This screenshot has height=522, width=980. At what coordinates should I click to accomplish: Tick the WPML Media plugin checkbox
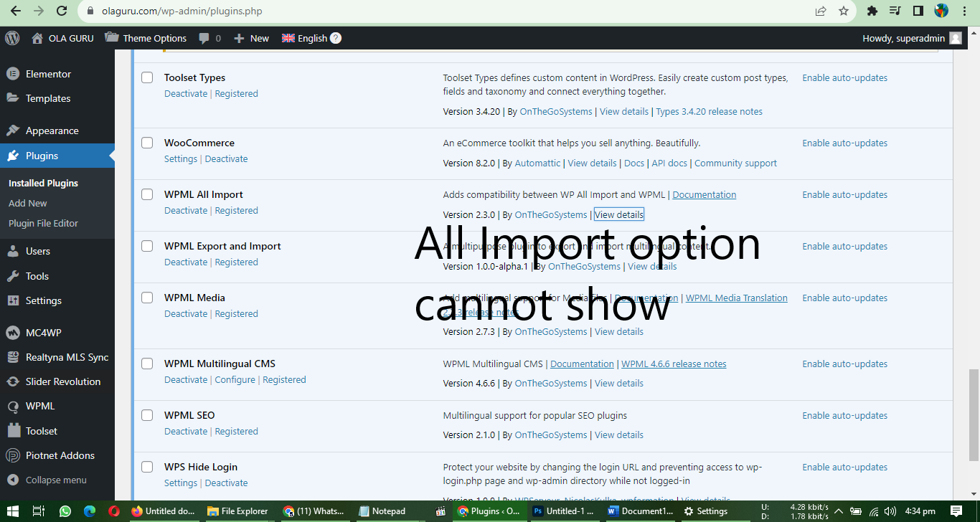[147, 298]
